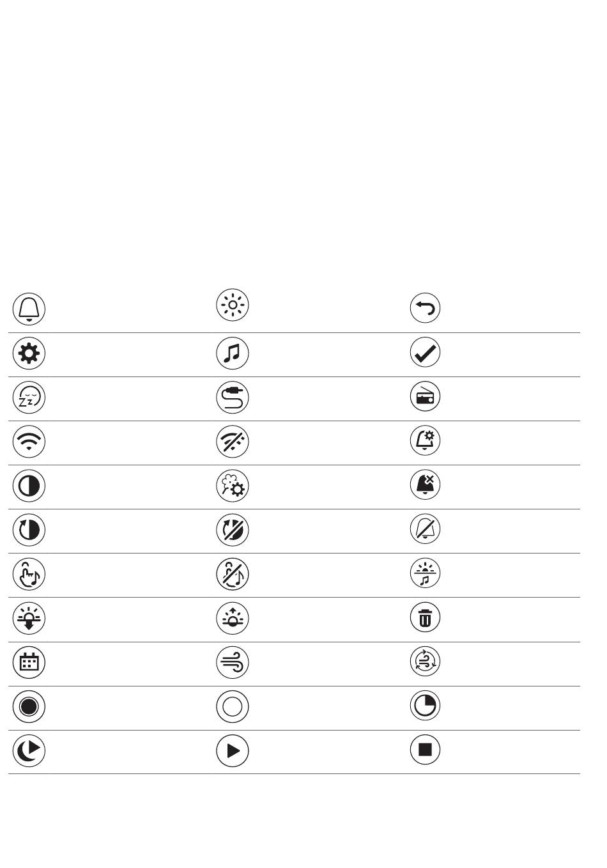Click the brightness sun icon

[x=233, y=306]
